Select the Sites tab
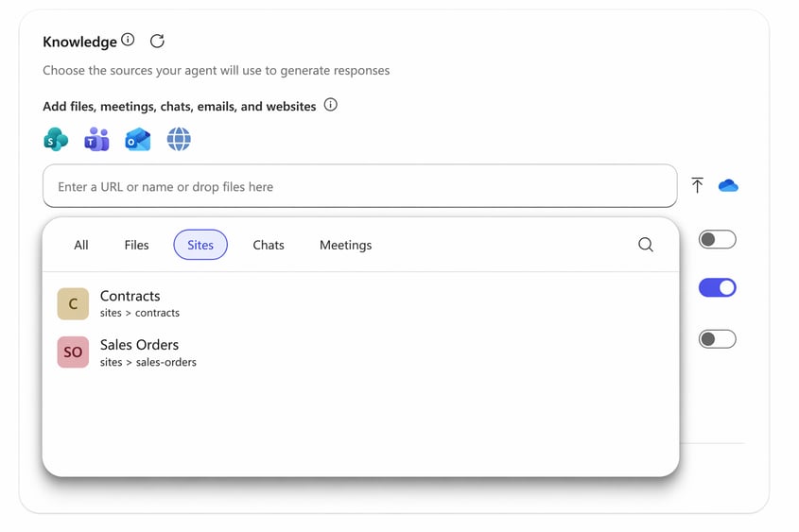The image size is (799, 532). (x=200, y=245)
